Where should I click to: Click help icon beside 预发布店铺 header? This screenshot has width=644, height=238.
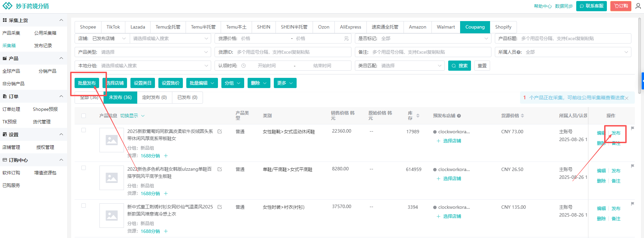[x=459, y=116]
